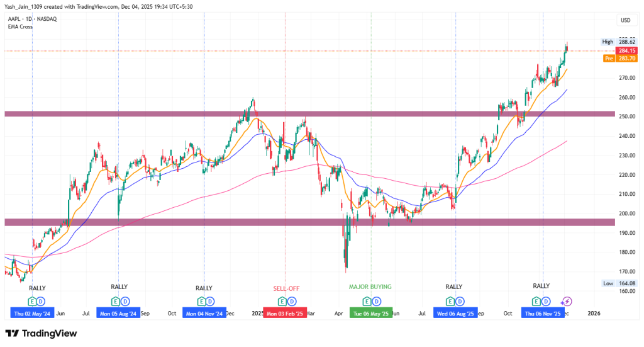Click the Low 164.08 price label
The image size is (644, 347).
(619, 283)
